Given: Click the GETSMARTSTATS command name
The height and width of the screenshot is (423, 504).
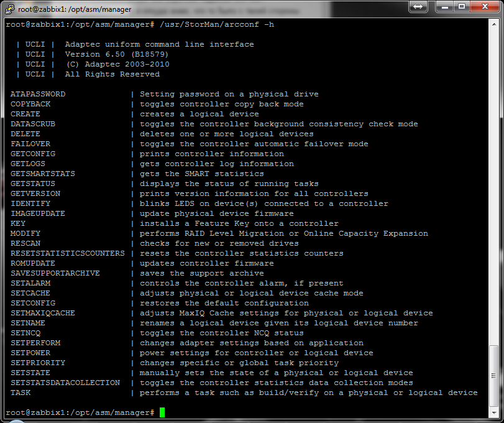Looking at the screenshot, I should (43, 174).
